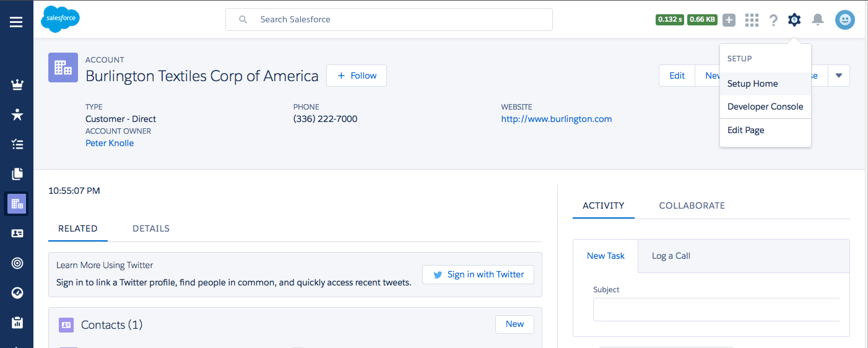The image size is (868, 348).
Task: Open the App Launcher grid icon
Action: pyautogui.click(x=752, y=20)
